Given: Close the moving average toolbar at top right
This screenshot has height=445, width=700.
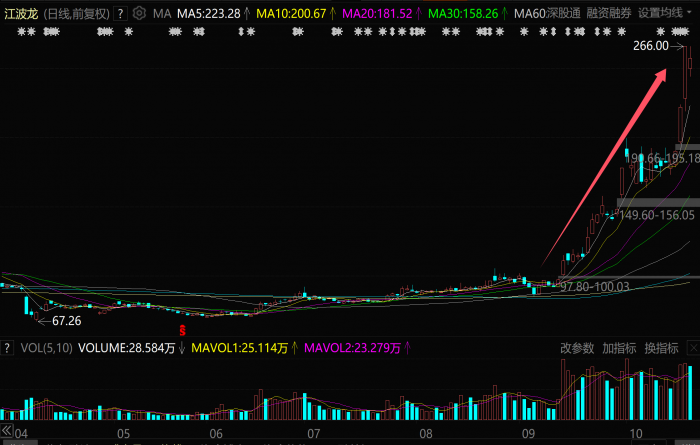Looking at the screenshot, I should tap(690, 14).
